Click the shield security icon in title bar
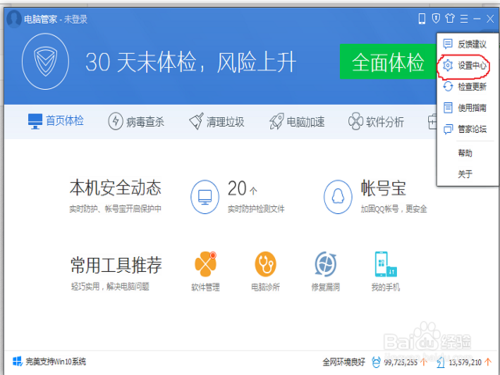The height and width of the screenshot is (375, 500). point(436,18)
